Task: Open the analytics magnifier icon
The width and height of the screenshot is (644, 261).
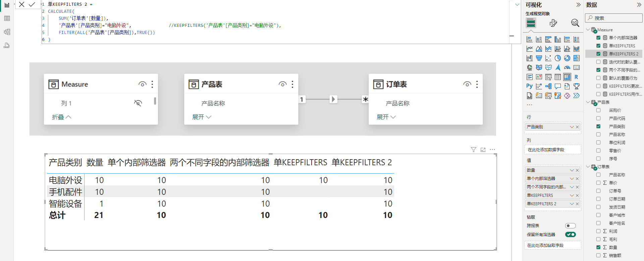Action: click(575, 23)
